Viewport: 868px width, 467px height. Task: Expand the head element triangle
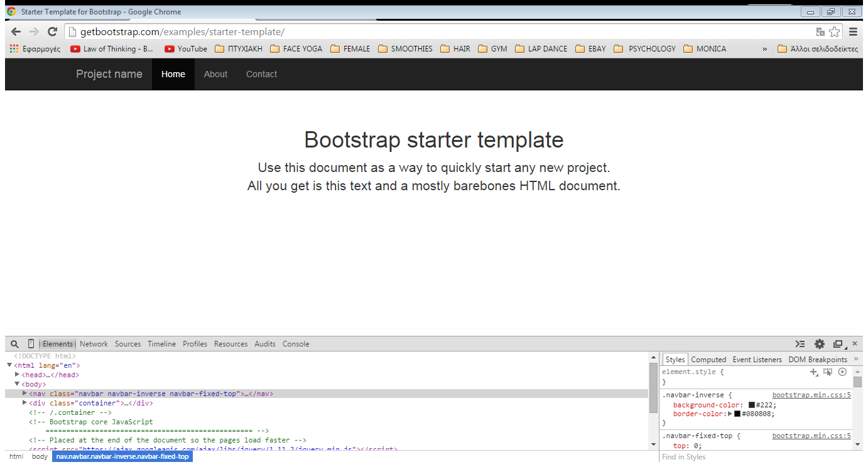[x=18, y=375]
